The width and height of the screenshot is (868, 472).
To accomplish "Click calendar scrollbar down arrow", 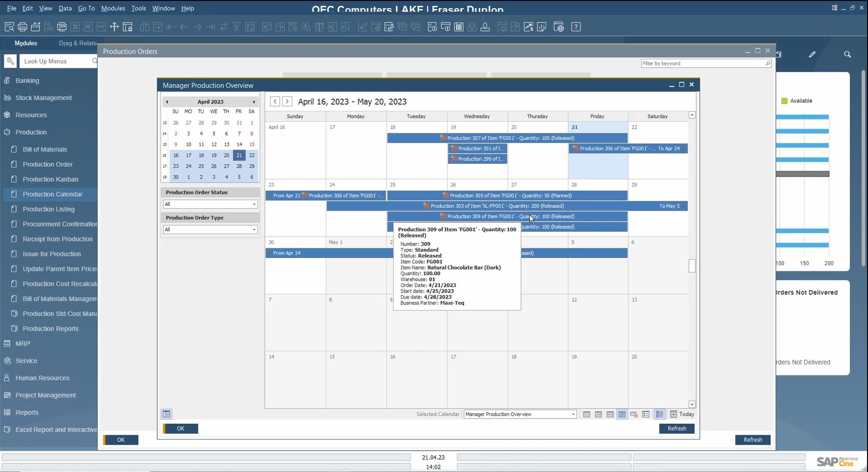I will tap(692, 405).
